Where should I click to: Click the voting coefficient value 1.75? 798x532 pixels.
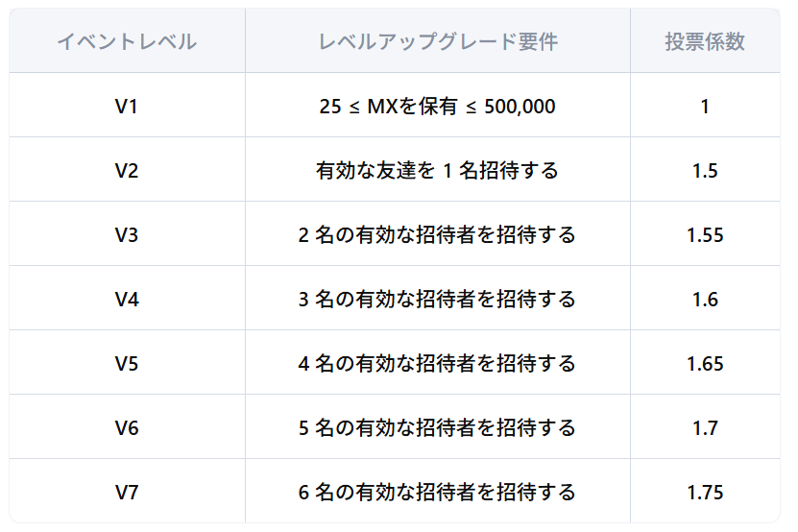pyautogui.click(x=705, y=493)
